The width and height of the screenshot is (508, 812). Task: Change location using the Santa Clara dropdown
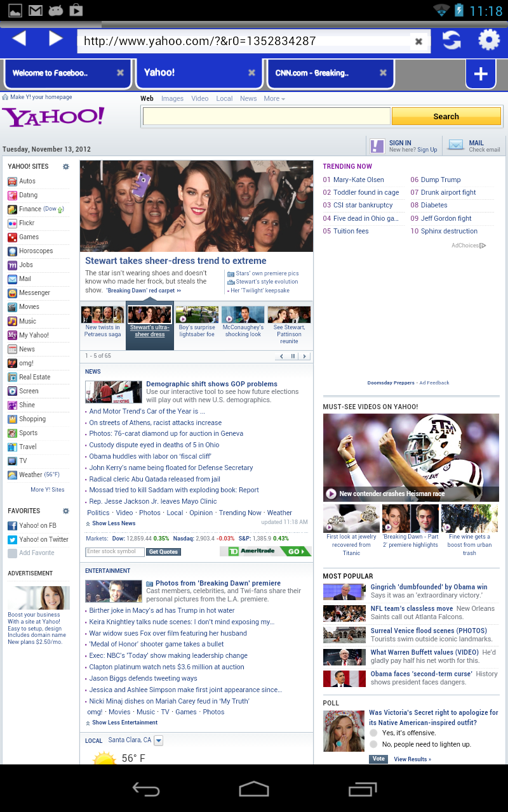158,740
